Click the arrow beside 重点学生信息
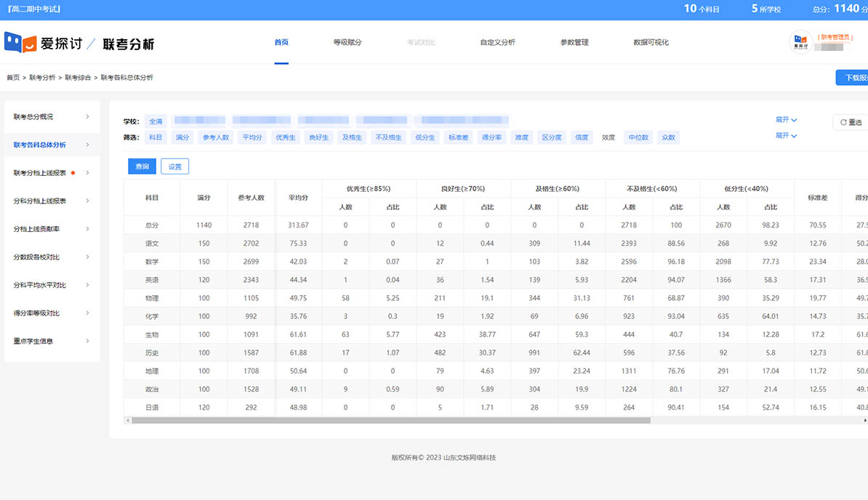This screenshot has height=500, width=868. [x=87, y=341]
